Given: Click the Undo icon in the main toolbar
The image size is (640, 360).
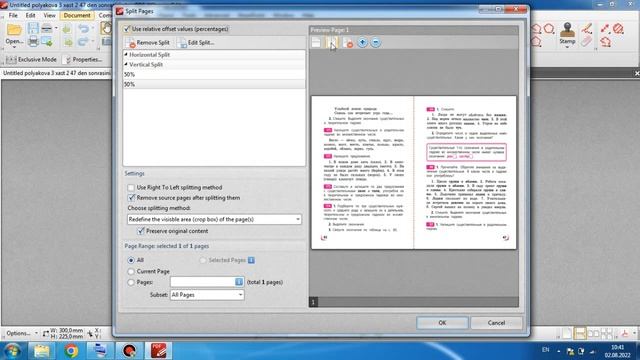Looking at the screenshot, I should pos(83,29).
